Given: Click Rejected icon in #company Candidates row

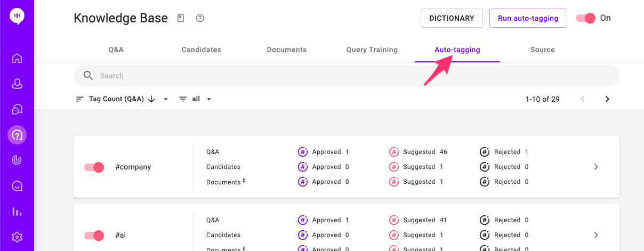Looking at the screenshot, I should [485, 167].
